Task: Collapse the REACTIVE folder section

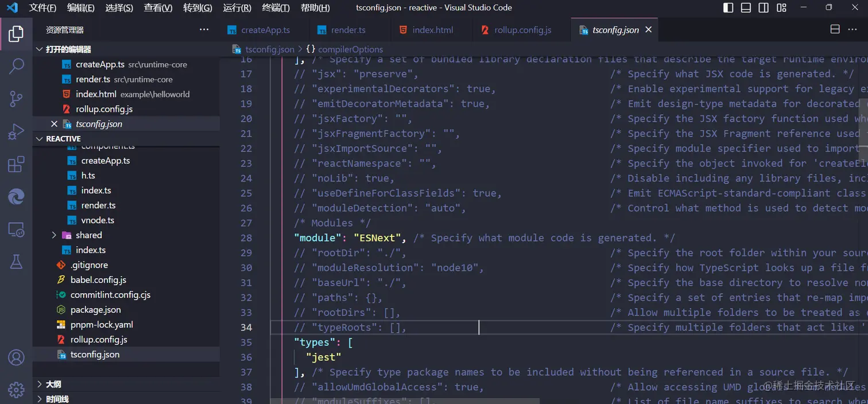Action: point(126,139)
